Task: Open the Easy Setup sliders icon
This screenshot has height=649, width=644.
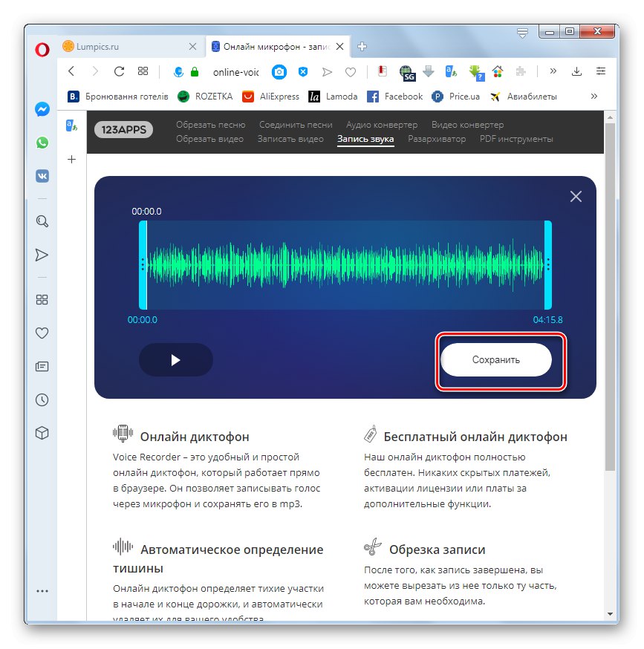Action: click(600, 71)
